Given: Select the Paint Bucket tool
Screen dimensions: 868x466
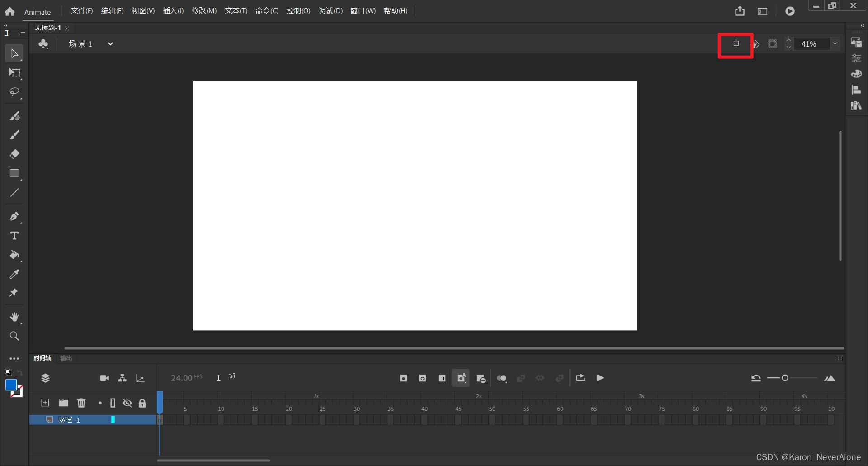Looking at the screenshot, I should (14, 255).
